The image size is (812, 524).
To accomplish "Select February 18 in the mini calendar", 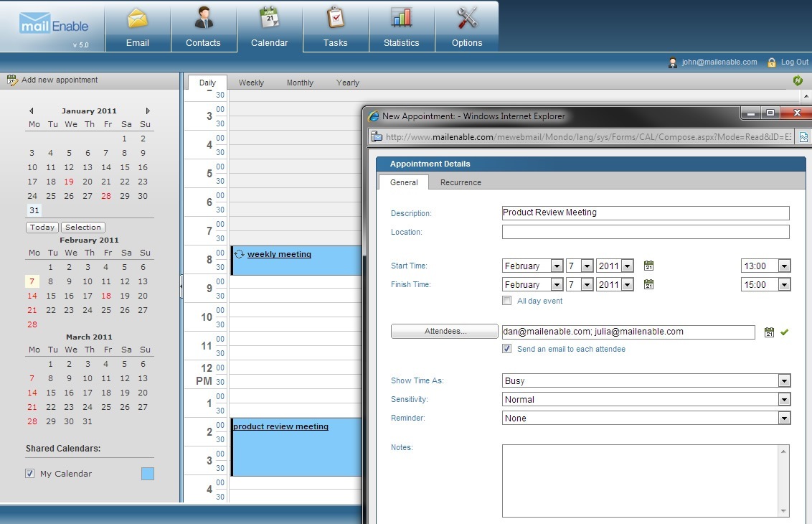I will click(x=106, y=296).
